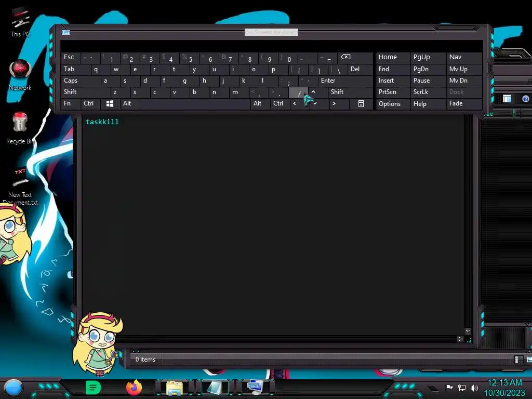Open File Explorer from the taskbar
532x399 pixels.
[175, 388]
